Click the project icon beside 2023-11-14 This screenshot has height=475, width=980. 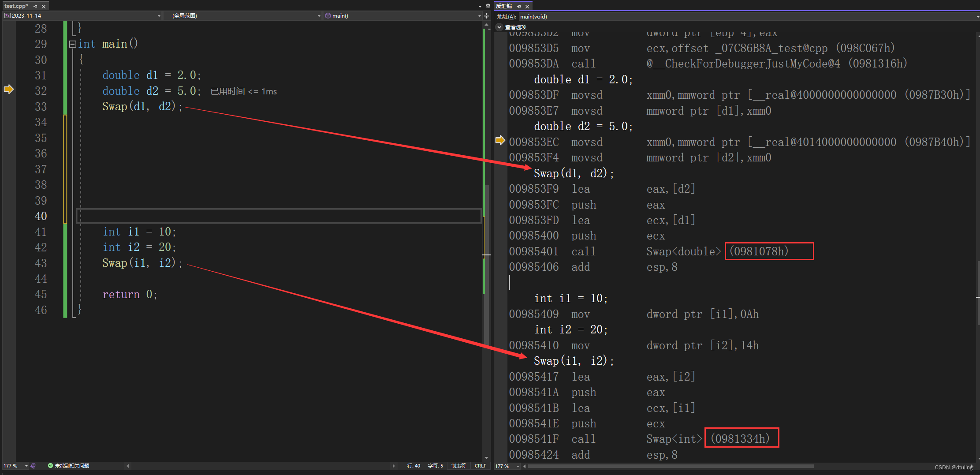click(x=7, y=16)
